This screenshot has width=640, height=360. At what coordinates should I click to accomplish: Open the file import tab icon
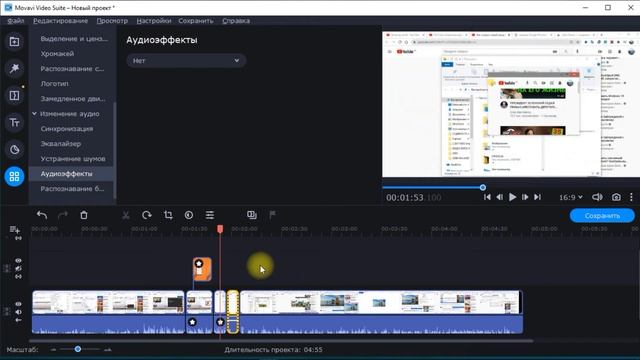point(14,42)
